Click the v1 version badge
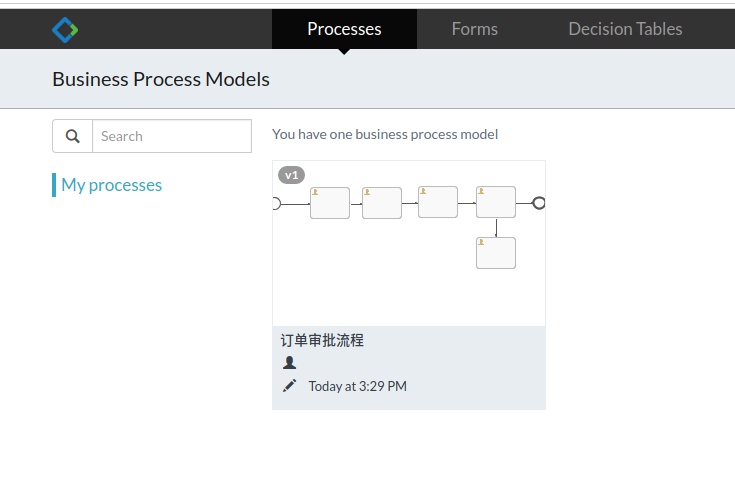 (x=291, y=175)
